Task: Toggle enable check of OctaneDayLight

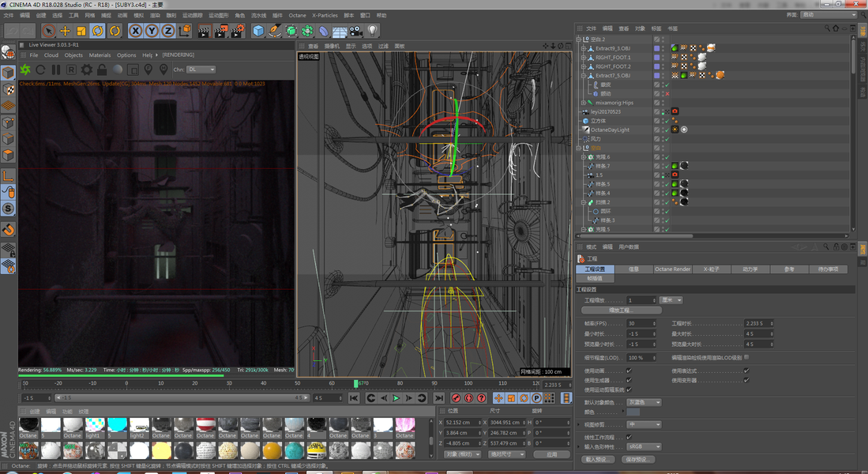Action: [667, 130]
